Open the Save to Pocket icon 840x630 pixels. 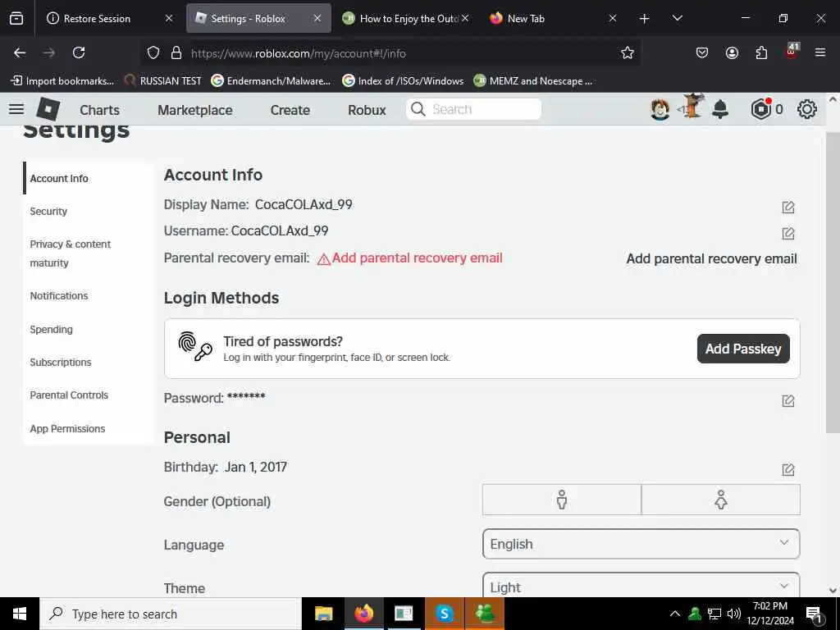(702, 52)
